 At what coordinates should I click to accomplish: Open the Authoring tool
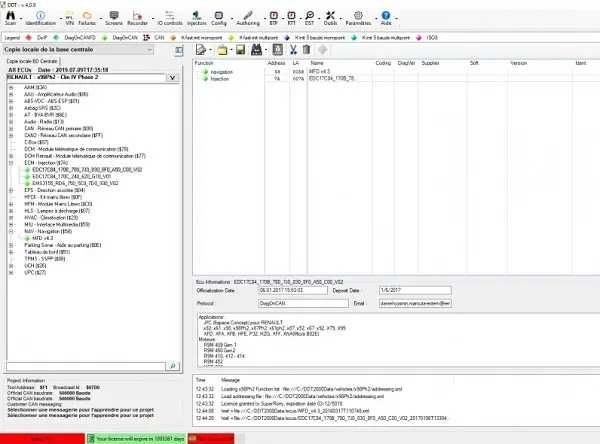pos(248,18)
